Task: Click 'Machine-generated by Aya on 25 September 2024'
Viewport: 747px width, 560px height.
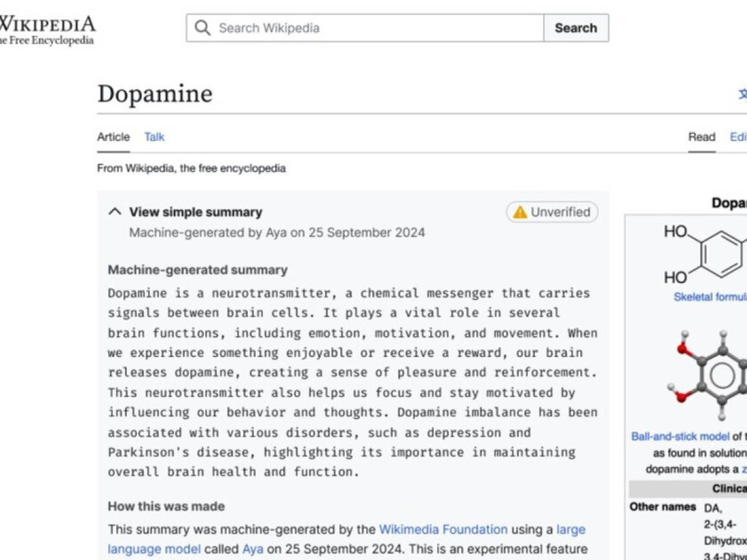Action: (277, 233)
